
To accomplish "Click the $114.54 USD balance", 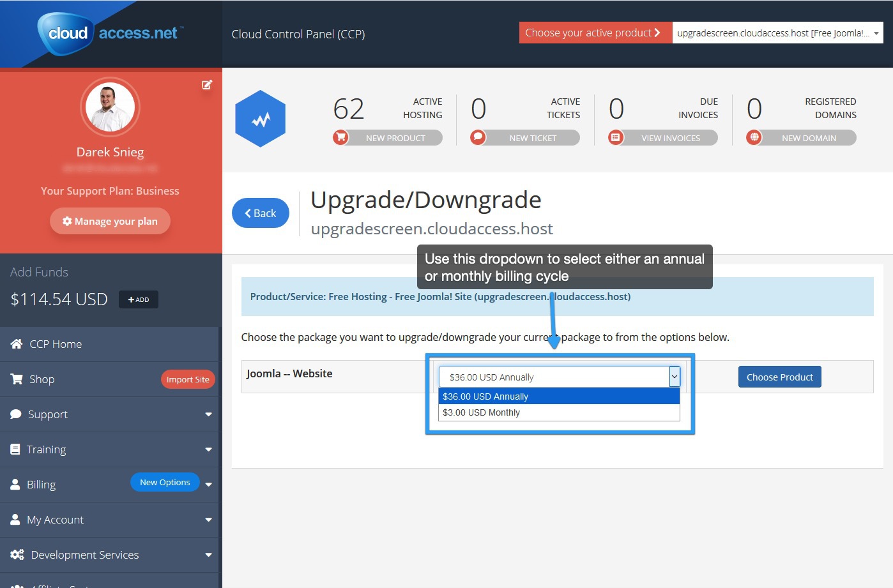I will click(x=59, y=299).
